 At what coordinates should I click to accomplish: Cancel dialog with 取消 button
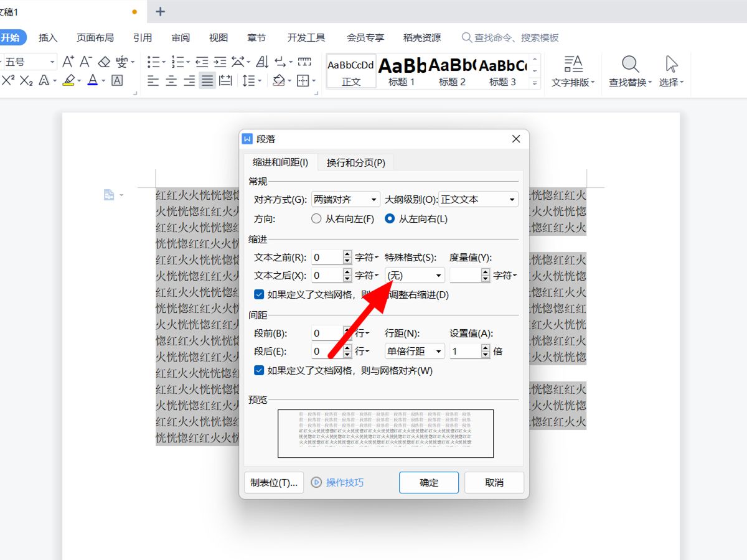pos(494,482)
